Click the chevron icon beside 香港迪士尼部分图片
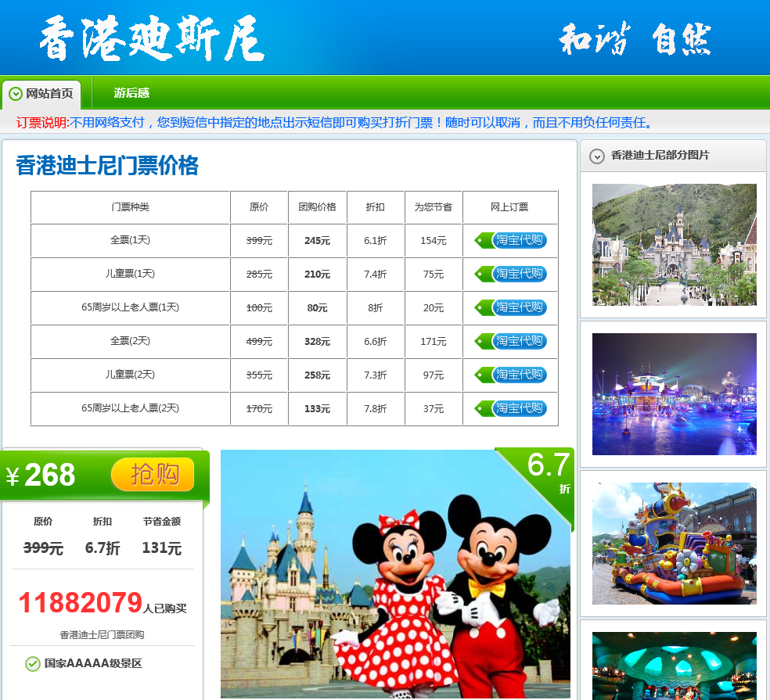Image resolution: width=770 pixels, height=700 pixels. pos(596,156)
